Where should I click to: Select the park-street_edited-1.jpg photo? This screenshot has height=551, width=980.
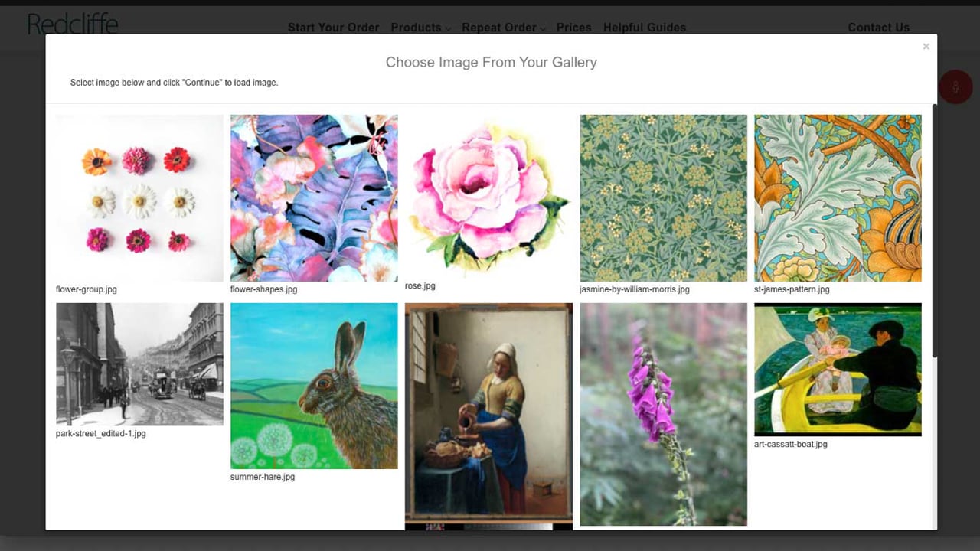coord(139,364)
